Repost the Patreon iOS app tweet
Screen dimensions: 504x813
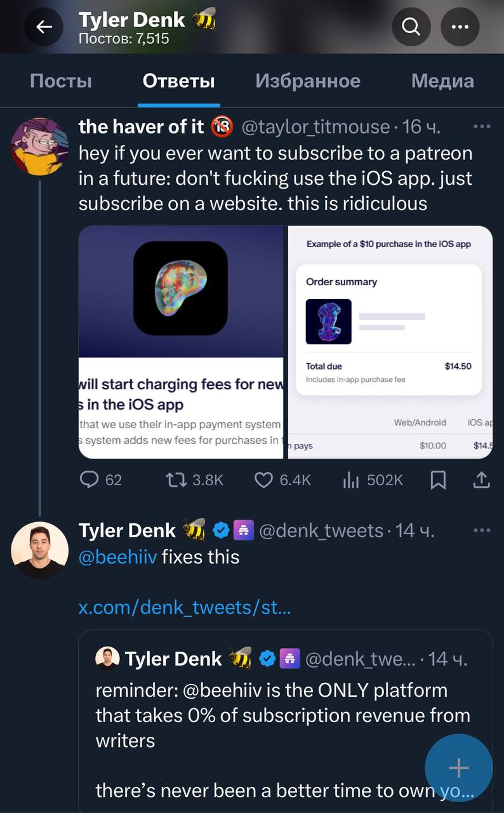tap(173, 480)
